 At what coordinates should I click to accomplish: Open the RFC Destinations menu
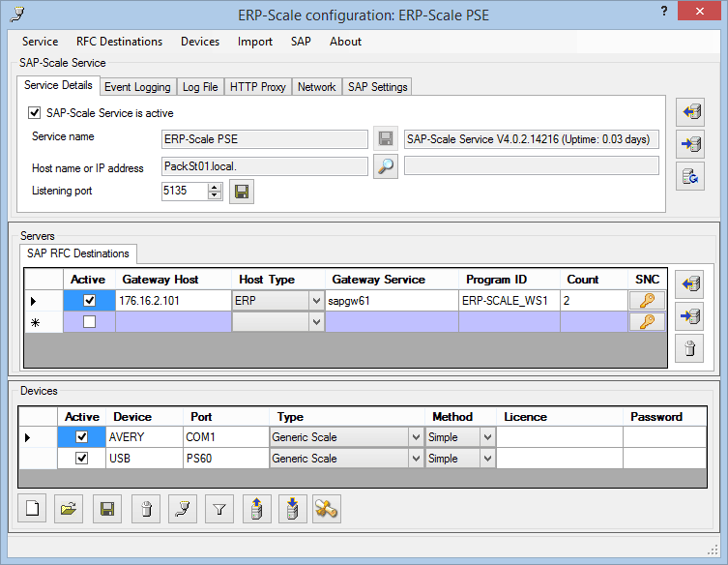coord(119,42)
